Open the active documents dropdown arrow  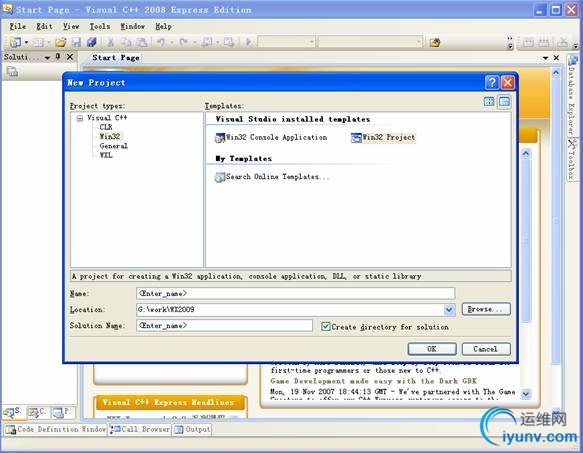tap(545, 58)
